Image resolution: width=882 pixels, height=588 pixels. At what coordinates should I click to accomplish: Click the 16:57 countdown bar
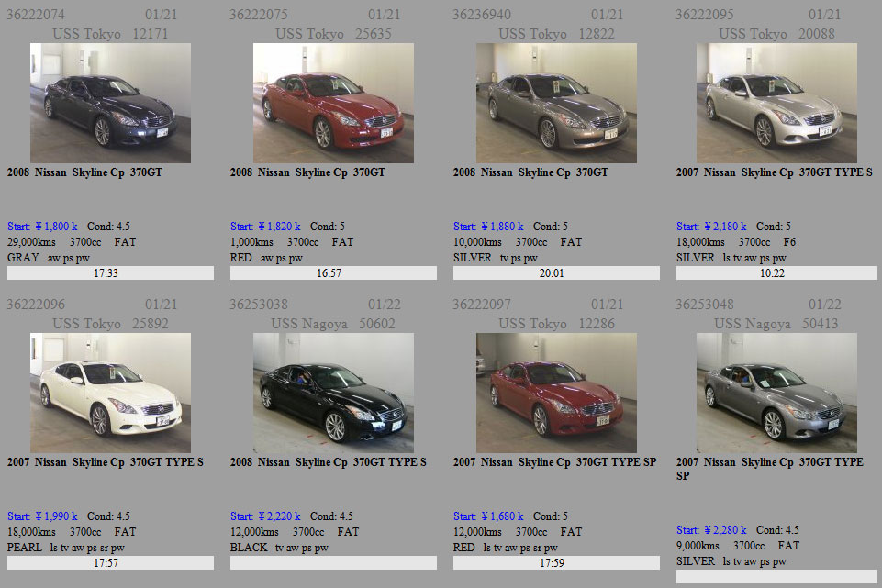pos(333,273)
